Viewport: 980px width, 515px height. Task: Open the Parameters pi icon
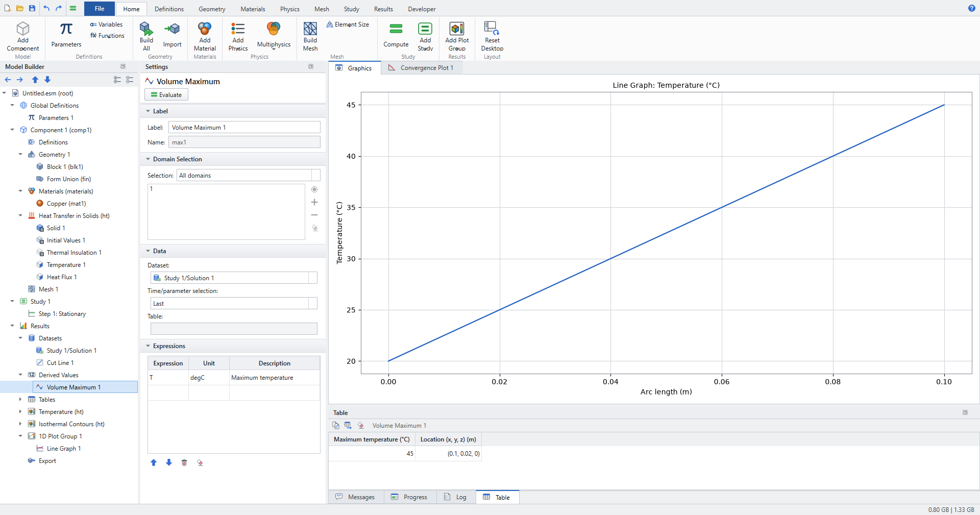(x=66, y=29)
